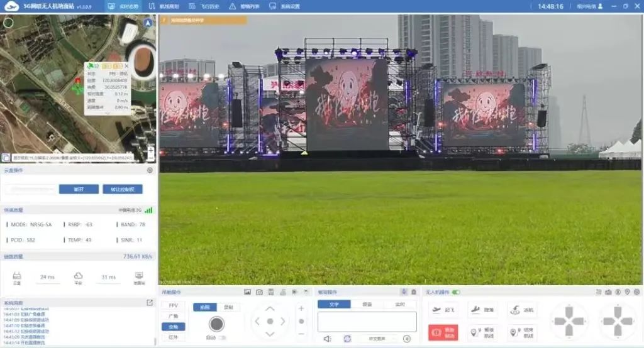
Task: Click the 返航 return-to-home button
Action: (524, 310)
